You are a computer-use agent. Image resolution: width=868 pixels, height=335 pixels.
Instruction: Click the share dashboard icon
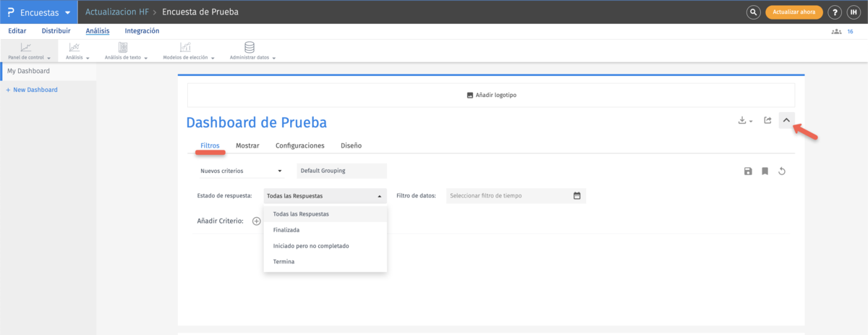(768, 121)
